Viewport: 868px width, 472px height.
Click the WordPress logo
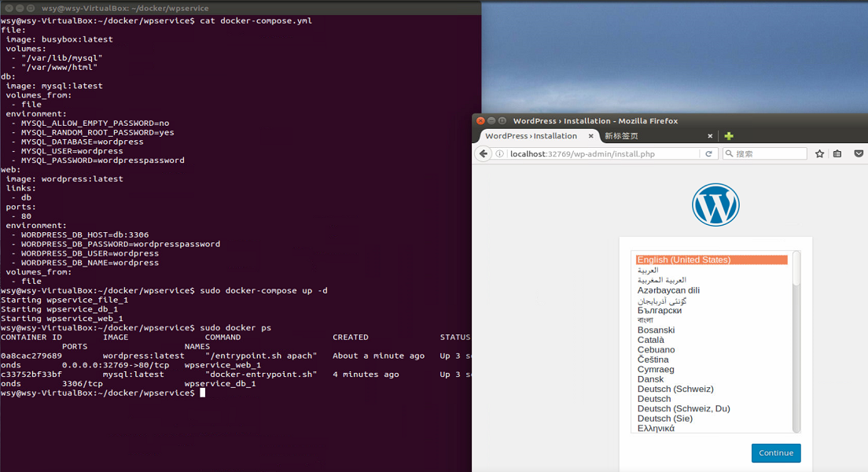point(715,205)
